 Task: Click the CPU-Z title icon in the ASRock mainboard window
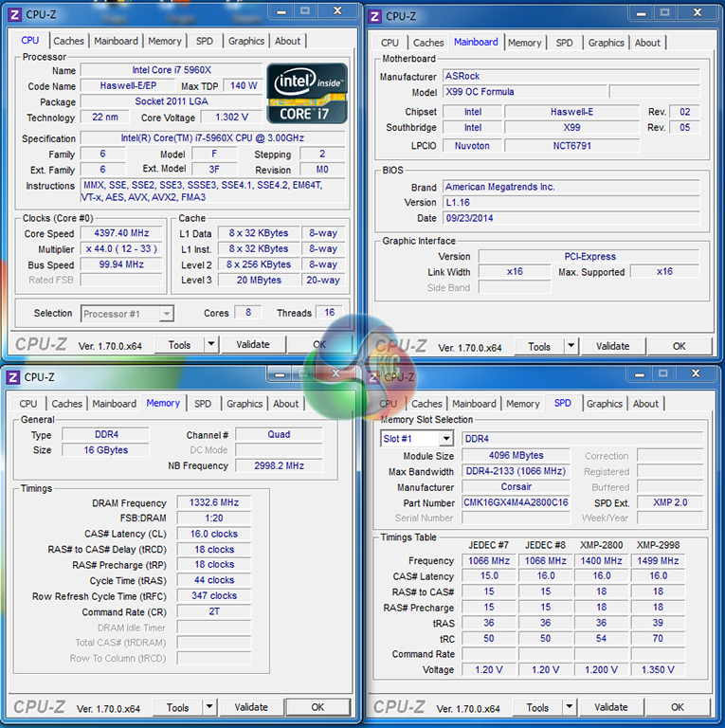(374, 16)
